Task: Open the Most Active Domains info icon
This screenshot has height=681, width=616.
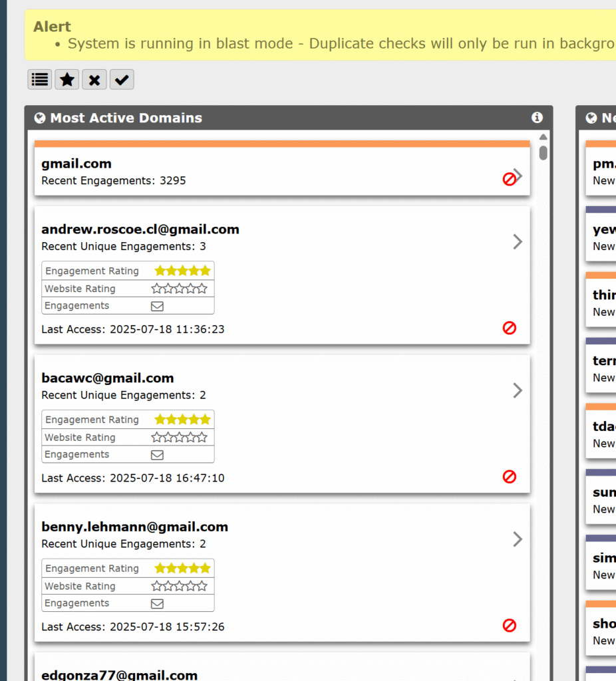Action: [538, 118]
